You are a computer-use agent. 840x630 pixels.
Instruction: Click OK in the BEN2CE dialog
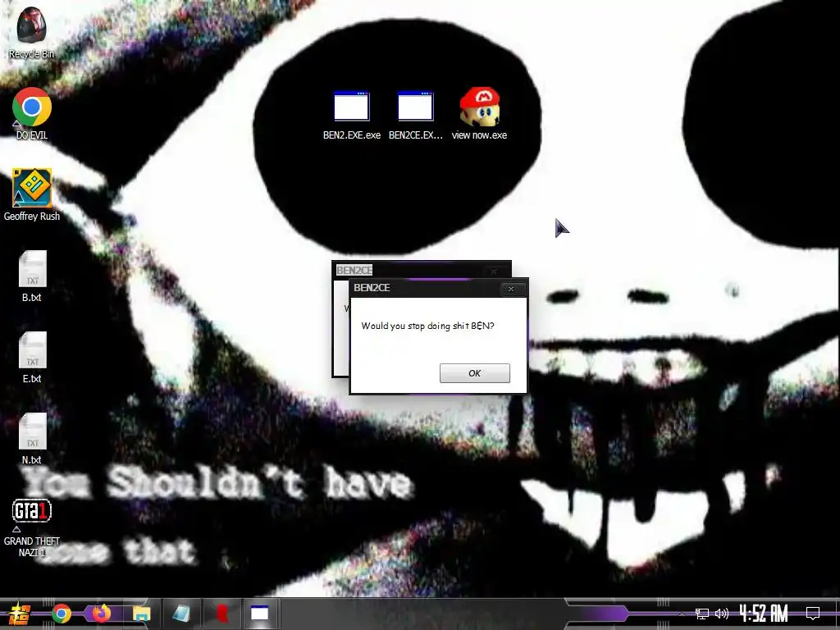coord(475,373)
